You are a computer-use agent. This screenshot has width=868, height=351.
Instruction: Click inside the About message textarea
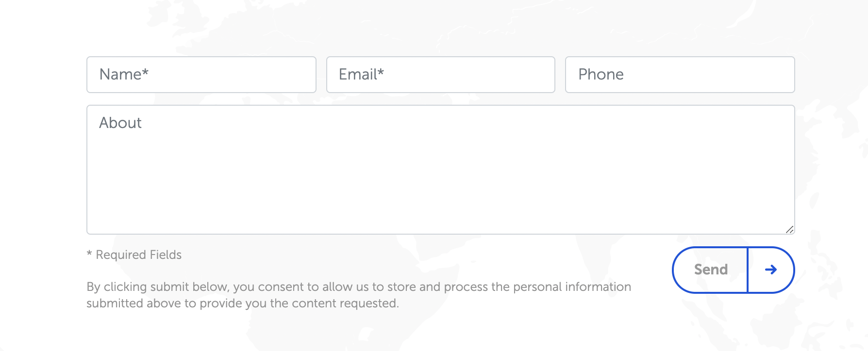click(x=441, y=170)
